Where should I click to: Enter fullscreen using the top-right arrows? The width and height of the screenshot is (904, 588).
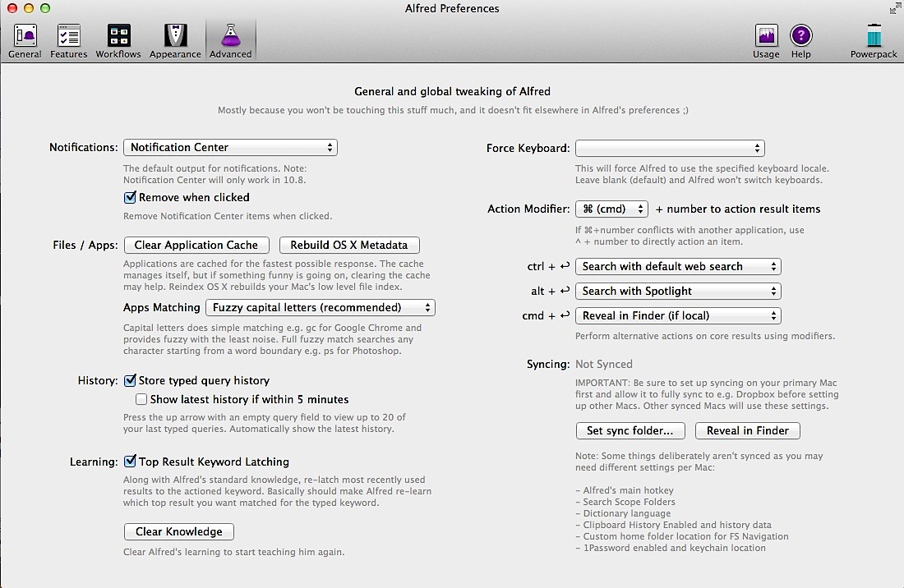point(894,9)
